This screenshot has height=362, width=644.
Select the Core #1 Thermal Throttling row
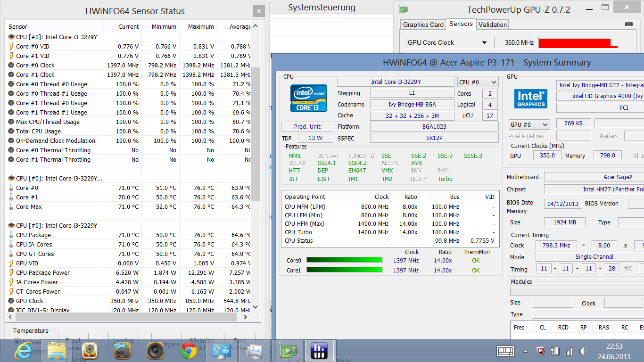pyautogui.click(x=128, y=159)
